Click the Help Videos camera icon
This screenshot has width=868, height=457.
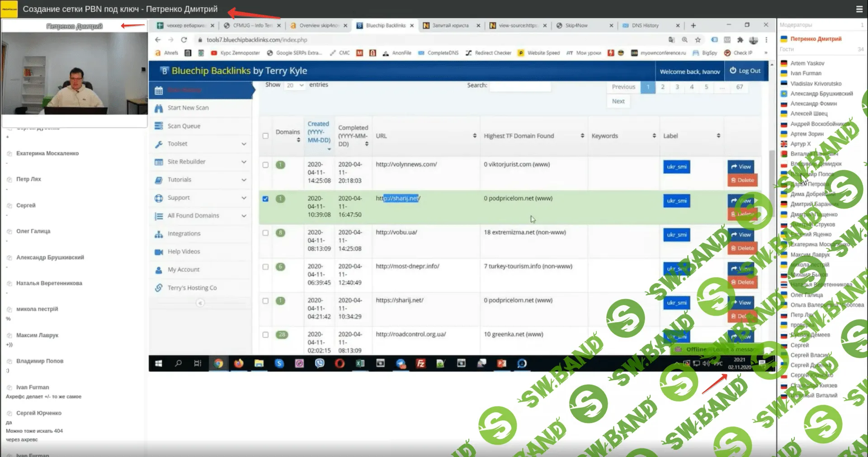[x=159, y=252]
